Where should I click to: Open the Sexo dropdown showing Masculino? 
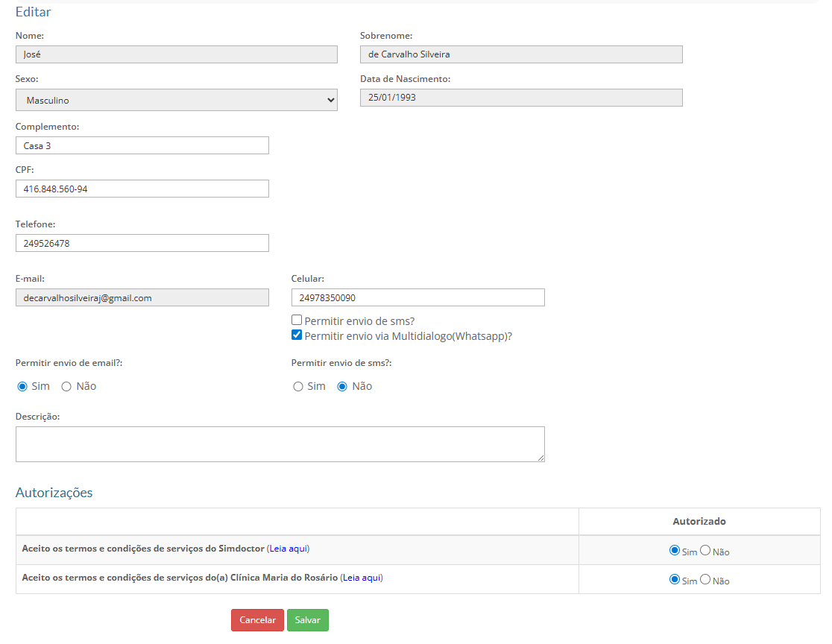pyautogui.click(x=176, y=100)
